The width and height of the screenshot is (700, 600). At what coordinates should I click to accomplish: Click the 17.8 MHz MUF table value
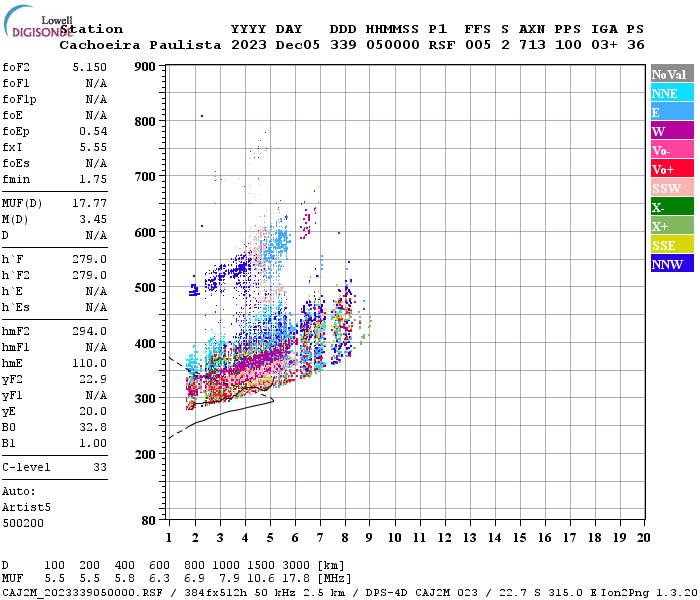click(296, 579)
